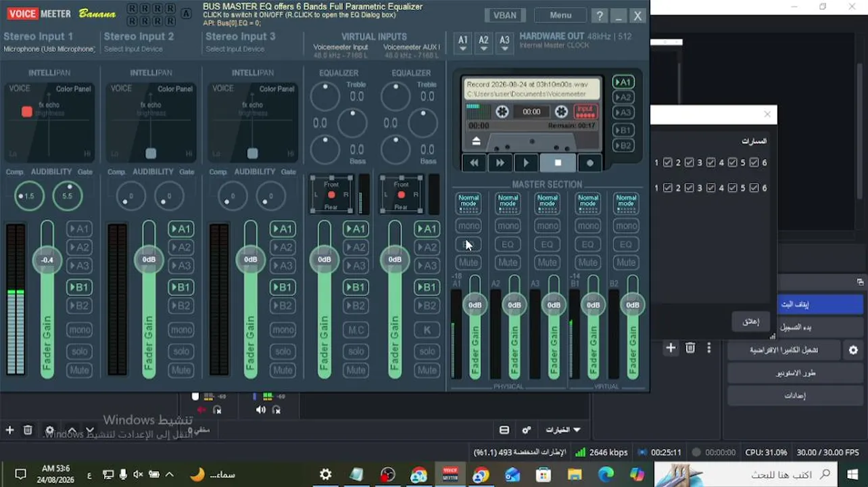Rewind the Voicemeeter cassette recorder

tap(474, 163)
